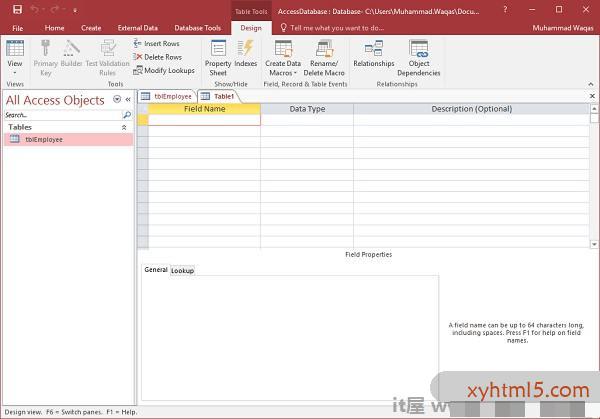Click the navigation pane Search box
600x419 pixels.
(x=63, y=115)
